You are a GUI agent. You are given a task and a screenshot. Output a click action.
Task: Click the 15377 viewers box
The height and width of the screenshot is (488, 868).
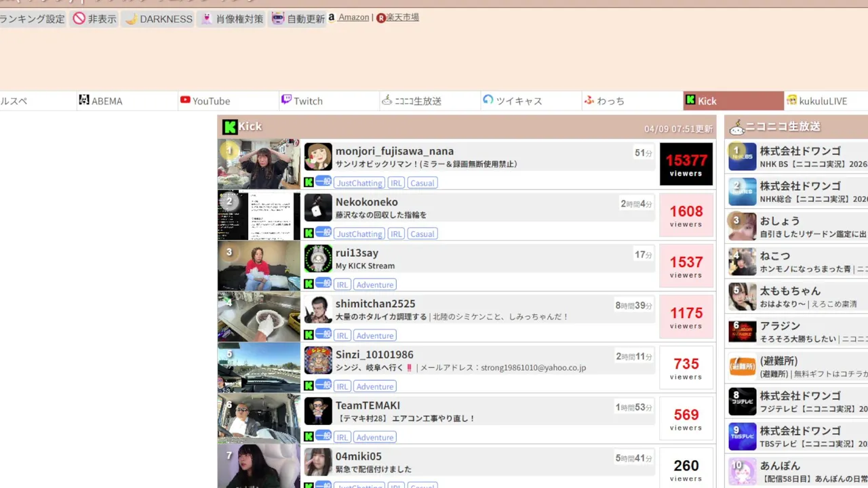pyautogui.click(x=686, y=164)
